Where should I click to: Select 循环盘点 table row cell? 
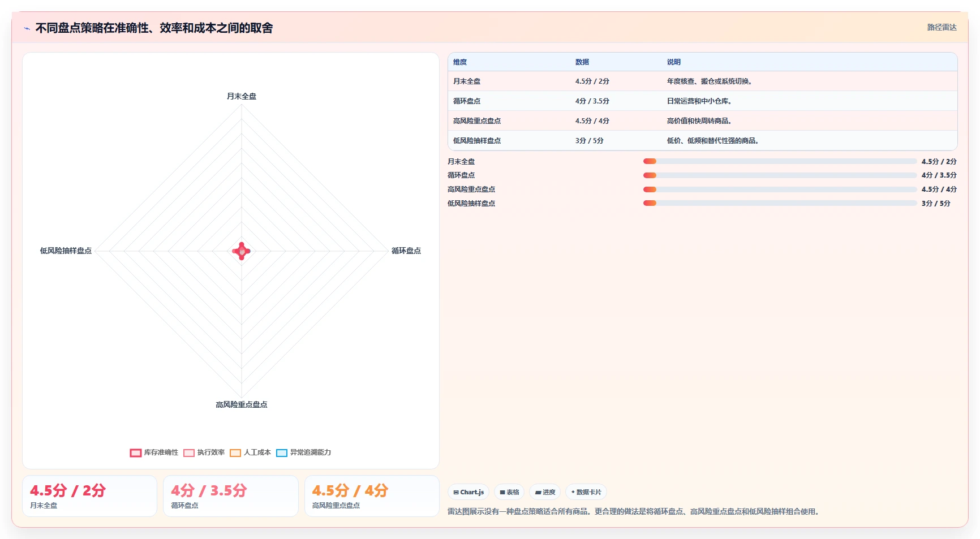(x=467, y=101)
